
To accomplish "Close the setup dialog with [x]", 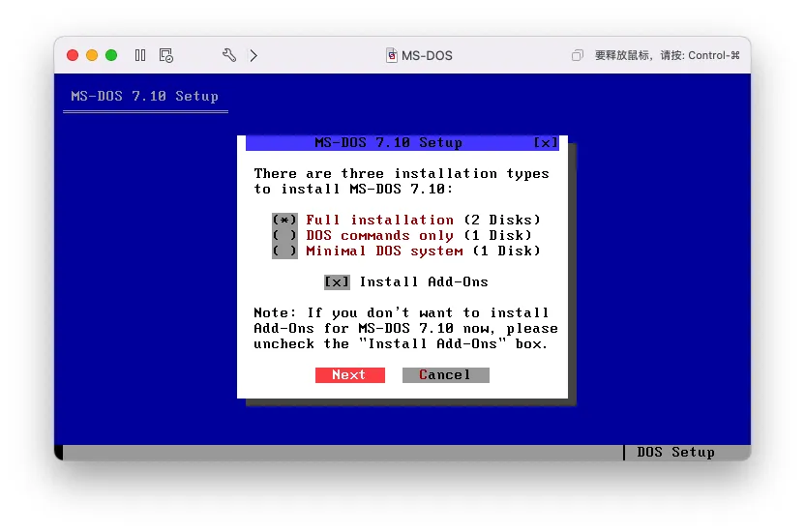I will (x=546, y=142).
